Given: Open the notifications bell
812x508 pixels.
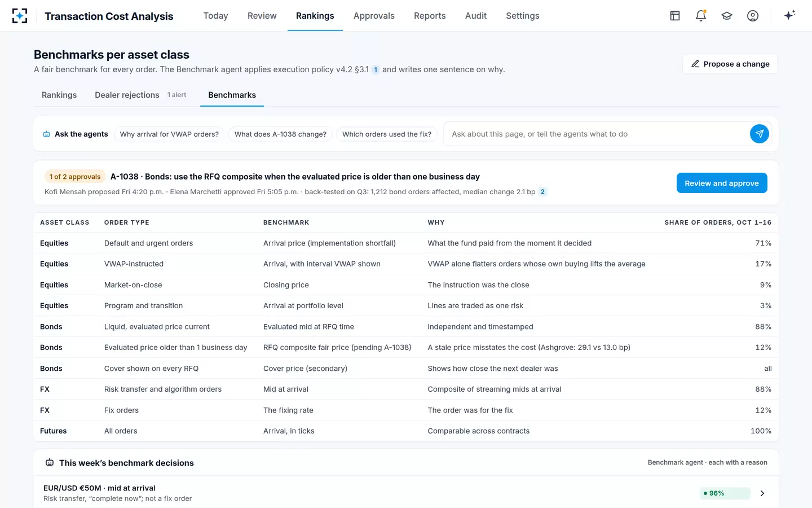Looking at the screenshot, I should pyautogui.click(x=701, y=16).
